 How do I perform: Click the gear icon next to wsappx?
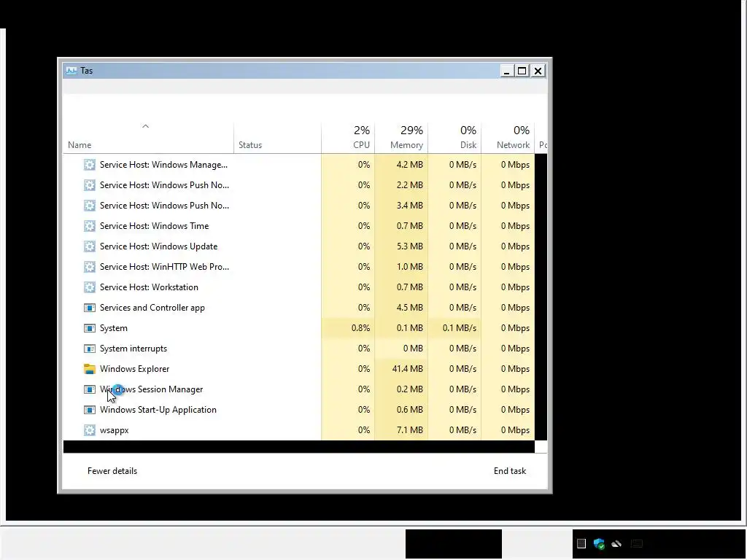tap(90, 430)
